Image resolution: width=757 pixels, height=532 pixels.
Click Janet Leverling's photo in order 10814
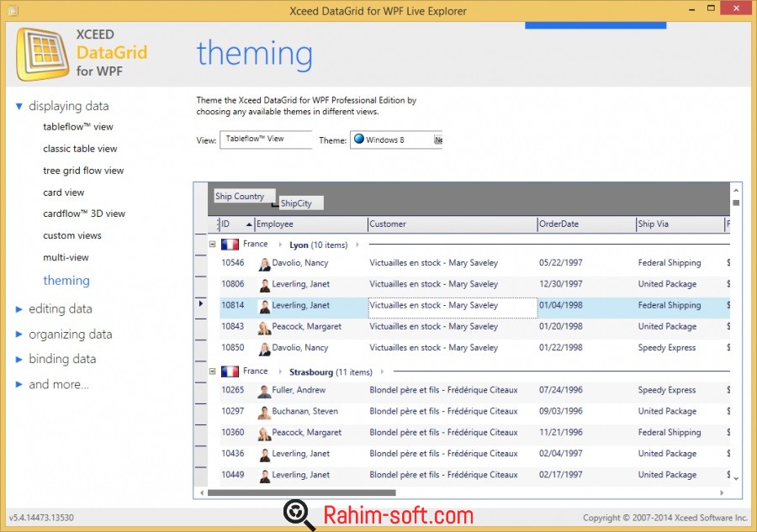[265, 306]
